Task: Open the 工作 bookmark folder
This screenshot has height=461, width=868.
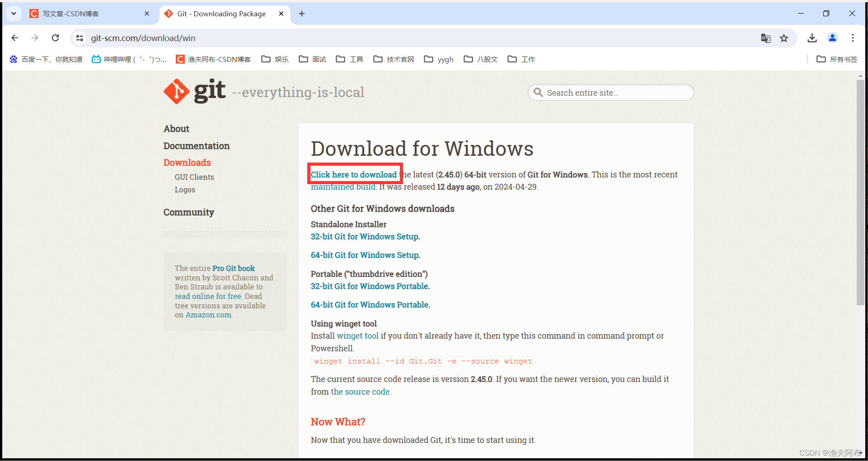Action: (x=521, y=59)
